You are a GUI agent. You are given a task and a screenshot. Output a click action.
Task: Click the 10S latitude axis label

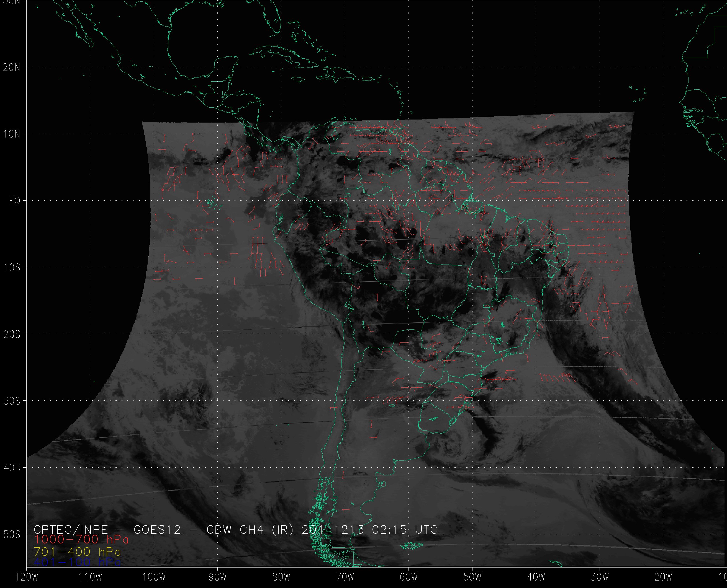click(12, 268)
